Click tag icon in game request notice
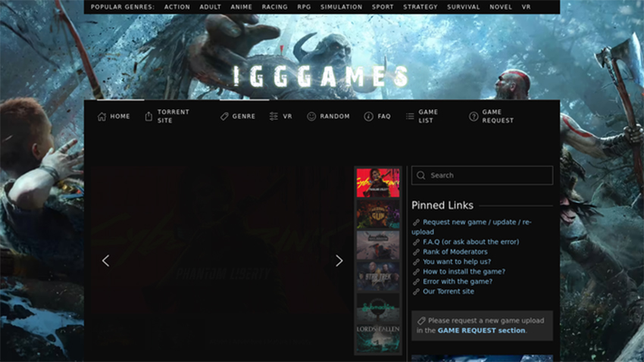The height and width of the screenshot is (362, 644). tap(421, 321)
